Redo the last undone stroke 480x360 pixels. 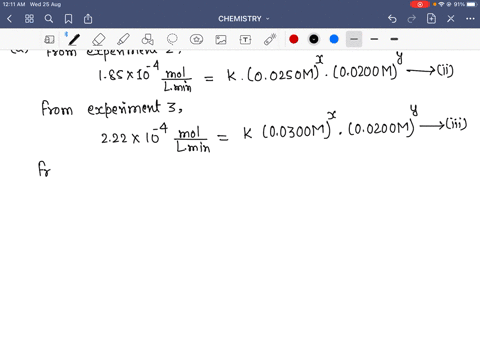point(412,19)
